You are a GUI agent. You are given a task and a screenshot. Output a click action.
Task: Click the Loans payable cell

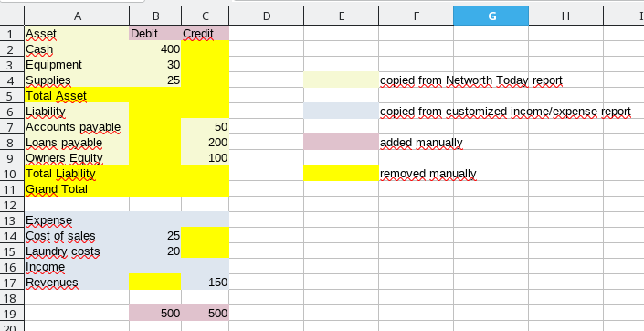77,143
